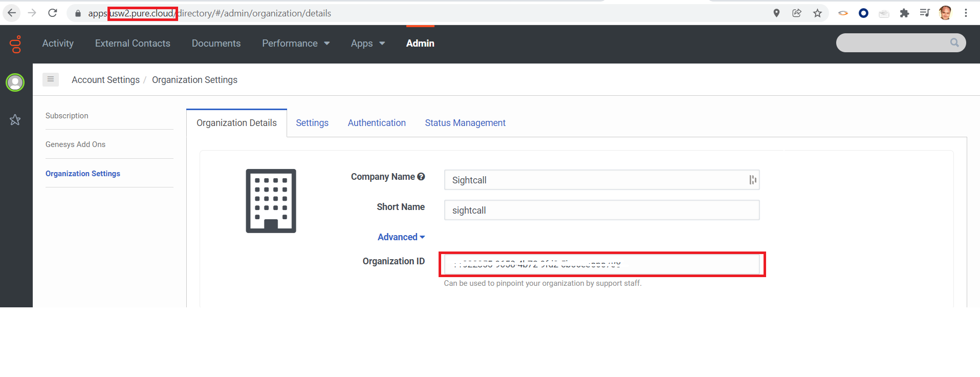Open the user presence avatar in sidebar
Screen dimensions: 980x377
pos(15,82)
